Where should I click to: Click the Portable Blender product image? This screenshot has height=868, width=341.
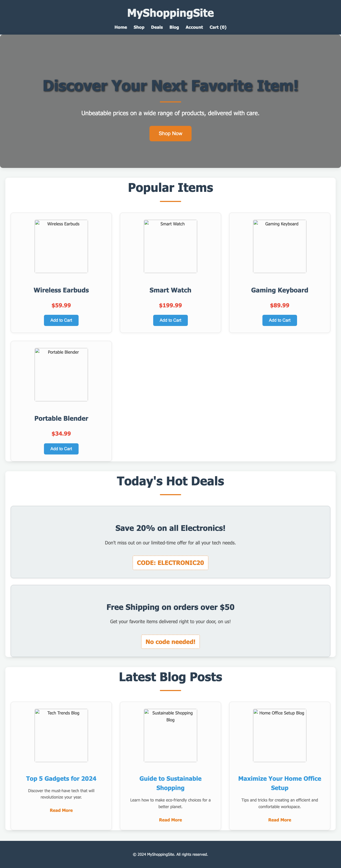coord(61,375)
